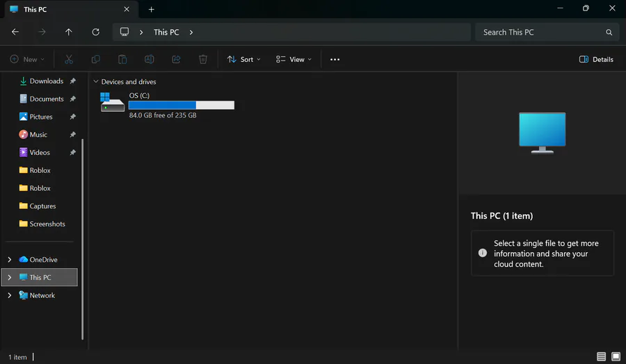The width and height of the screenshot is (626, 364).
Task: Toggle the Details pane
Action: tap(596, 60)
